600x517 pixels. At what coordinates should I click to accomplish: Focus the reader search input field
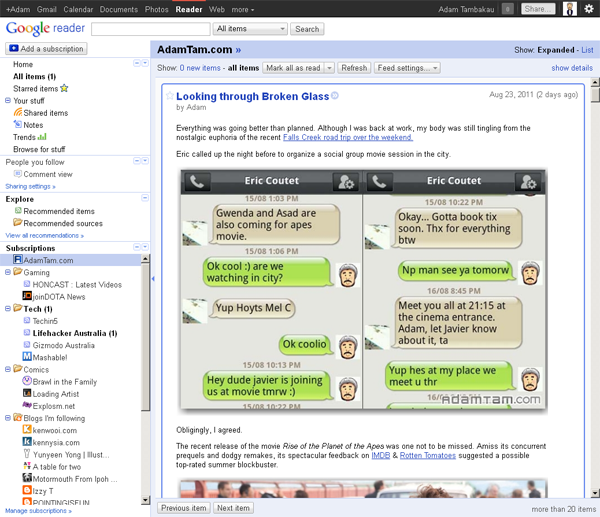tap(151, 29)
